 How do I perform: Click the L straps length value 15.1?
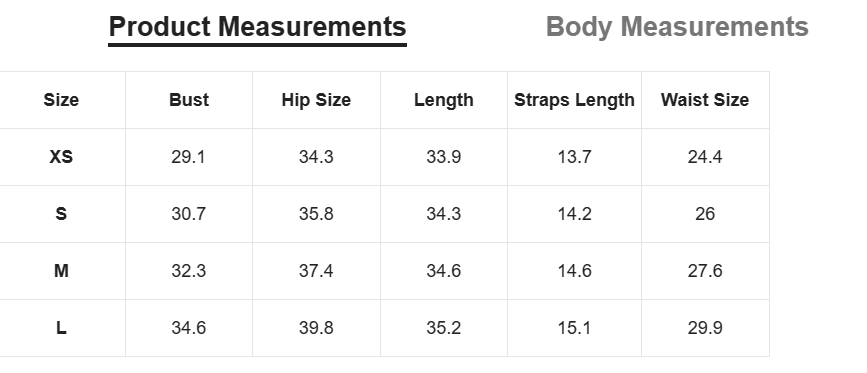pyautogui.click(x=574, y=328)
